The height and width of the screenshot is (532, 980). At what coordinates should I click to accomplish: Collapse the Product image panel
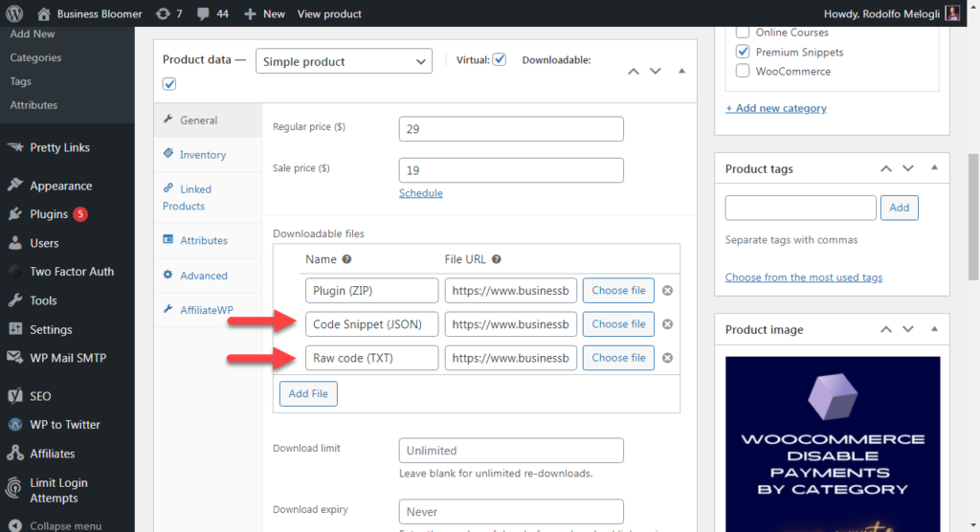[934, 329]
